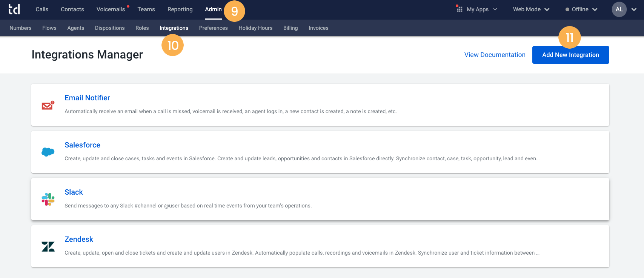Open the Preferences submenu item
The width and height of the screenshot is (644, 278).
coord(214,28)
